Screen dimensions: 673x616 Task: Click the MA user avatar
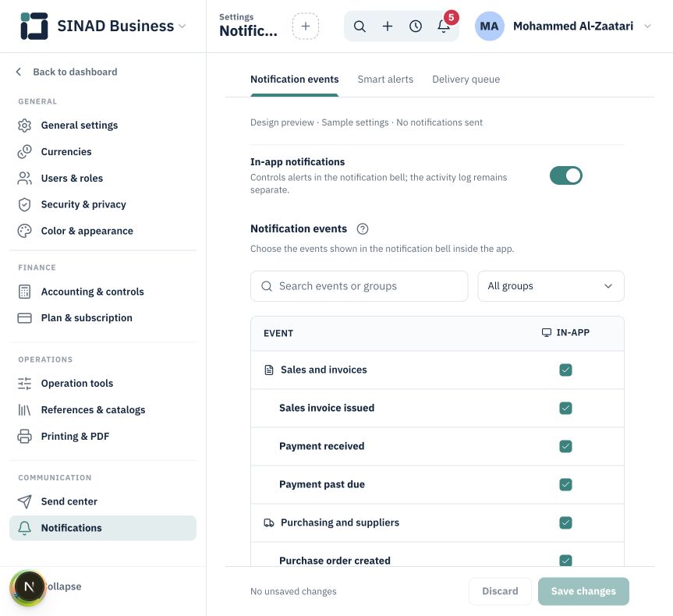click(489, 27)
